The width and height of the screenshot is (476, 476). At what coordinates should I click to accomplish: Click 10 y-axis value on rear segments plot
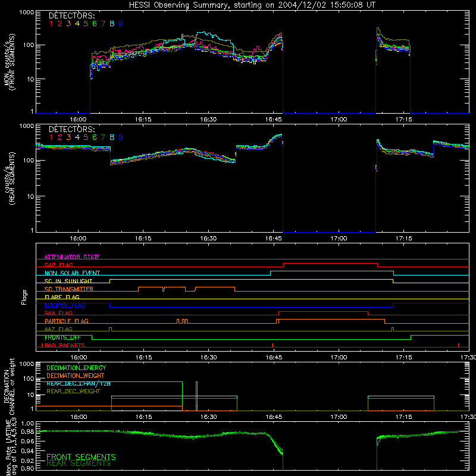30,197
